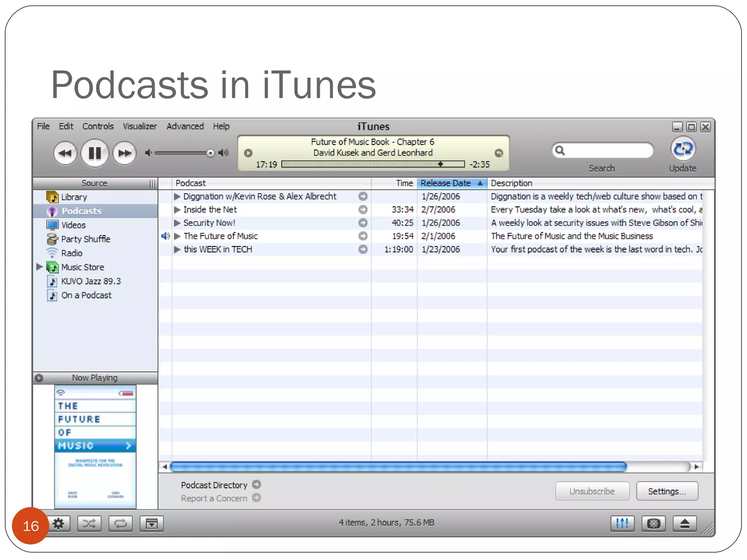Viewport: 747px width, 560px height.
Task: Sort by the Release Date column header
Action: (x=452, y=183)
